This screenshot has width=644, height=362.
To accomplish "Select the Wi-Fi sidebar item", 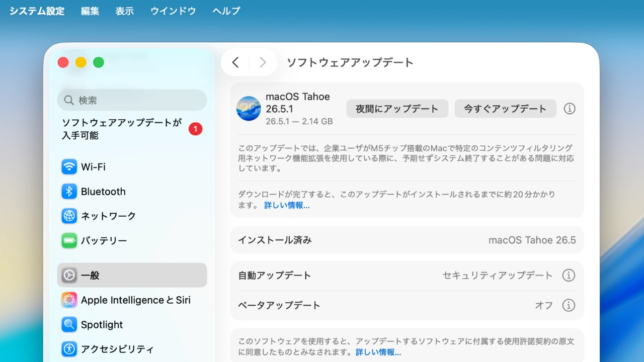I will (132, 167).
